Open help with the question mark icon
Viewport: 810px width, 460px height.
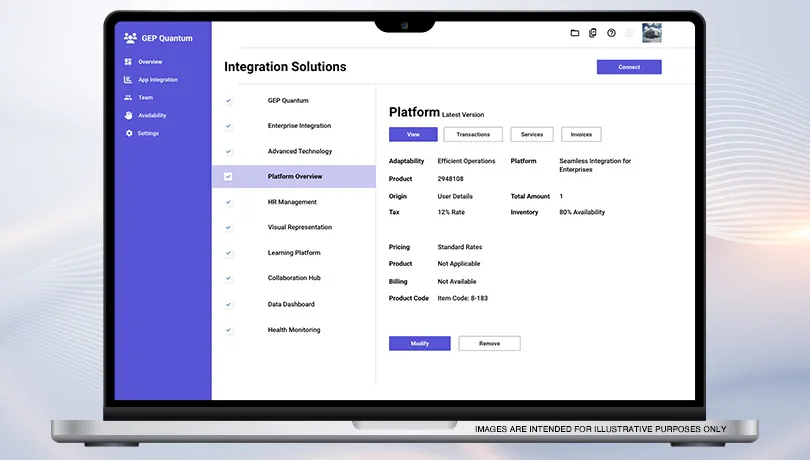point(611,33)
